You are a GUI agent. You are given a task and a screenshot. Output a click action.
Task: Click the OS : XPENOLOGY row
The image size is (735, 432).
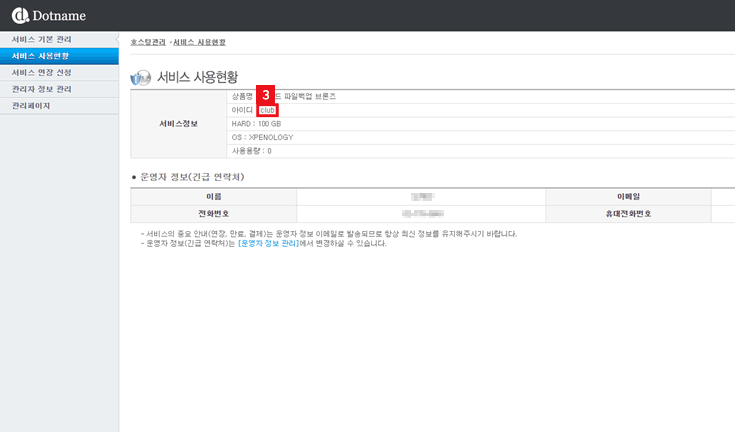(262, 137)
